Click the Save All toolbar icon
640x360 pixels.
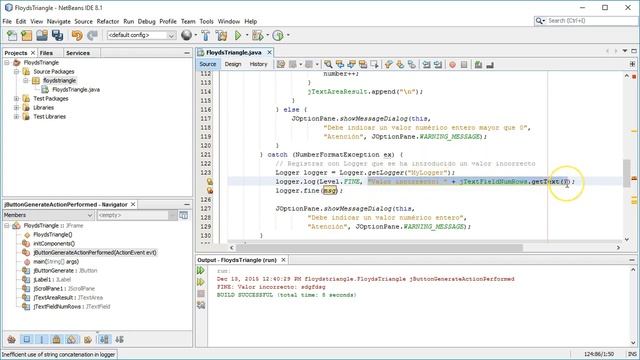pyautogui.click(x=57, y=36)
